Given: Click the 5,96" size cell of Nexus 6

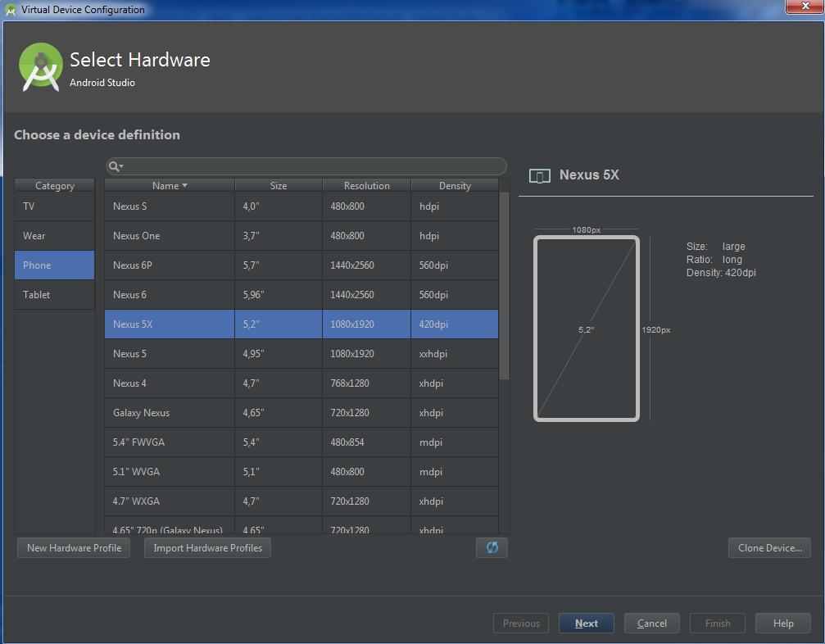Looking at the screenshot, I should (x=279, y=295).
